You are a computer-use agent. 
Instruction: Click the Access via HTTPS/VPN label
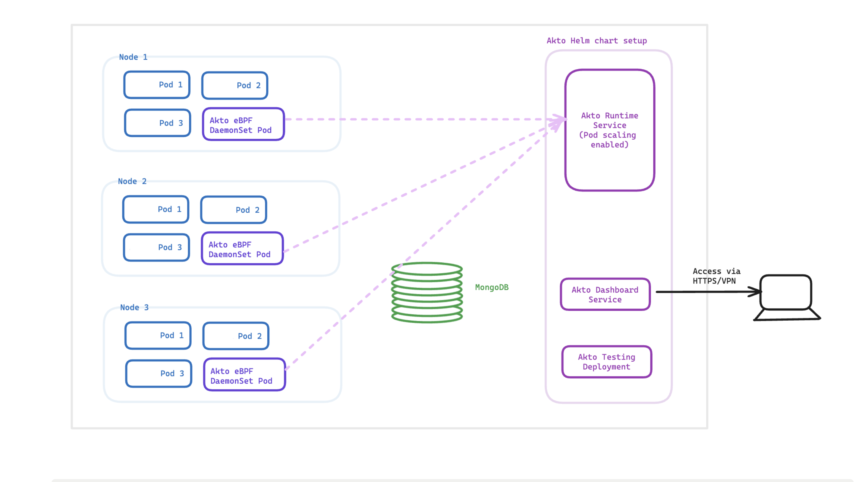click(716, 276)
